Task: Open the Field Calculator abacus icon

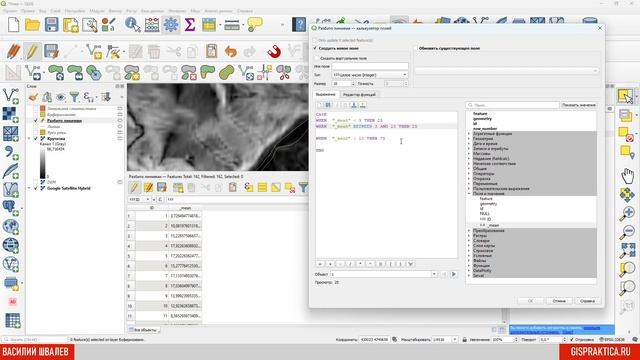Action: pos(152,25)
